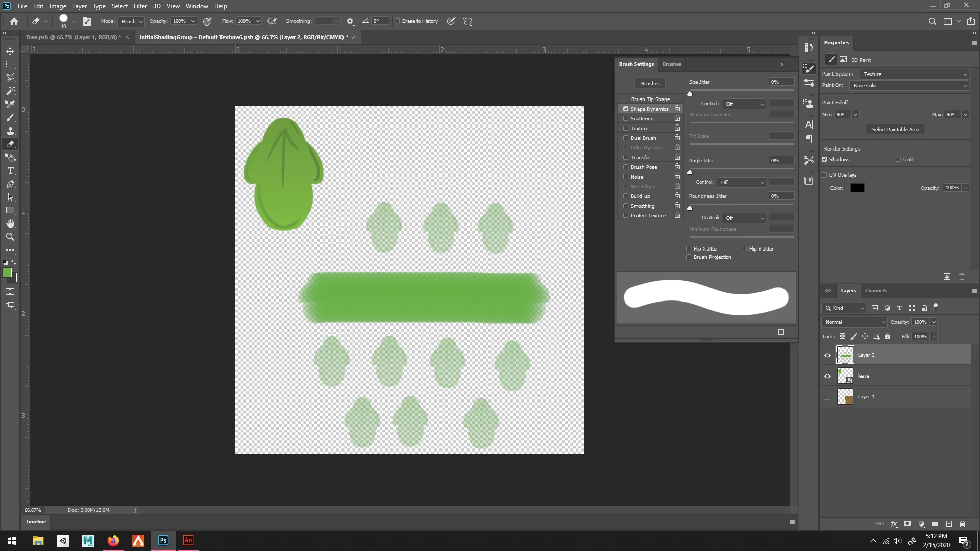Open the Filter menu
The width and height of the screenshot is (980, 551).
point(140,6)
